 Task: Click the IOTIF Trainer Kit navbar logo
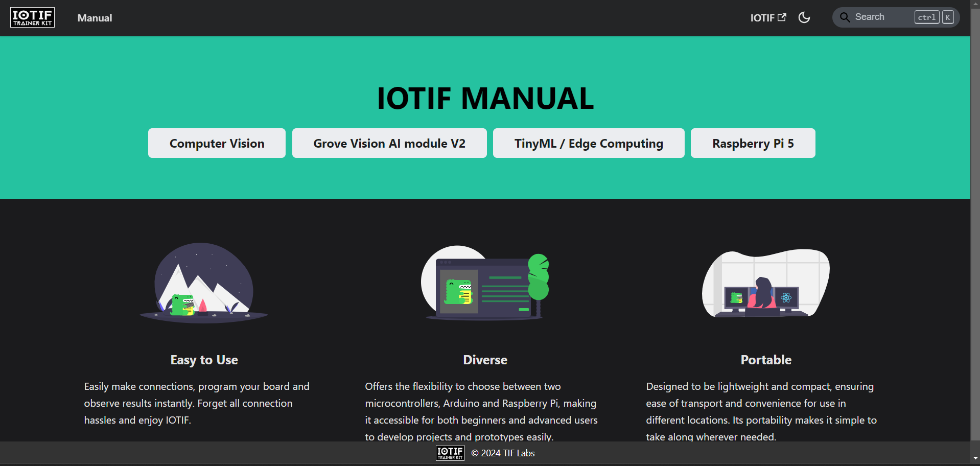33,17
